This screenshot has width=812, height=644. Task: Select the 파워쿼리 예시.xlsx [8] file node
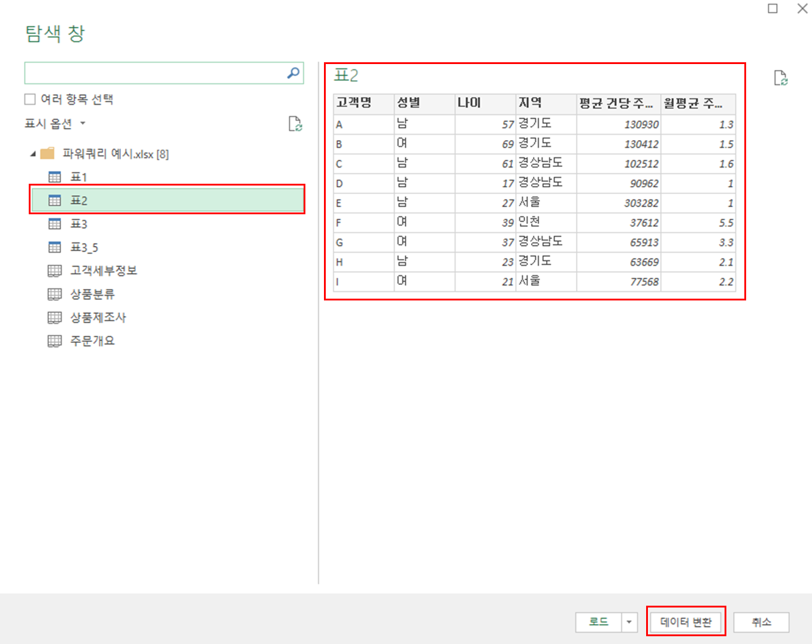coord(116,154)
